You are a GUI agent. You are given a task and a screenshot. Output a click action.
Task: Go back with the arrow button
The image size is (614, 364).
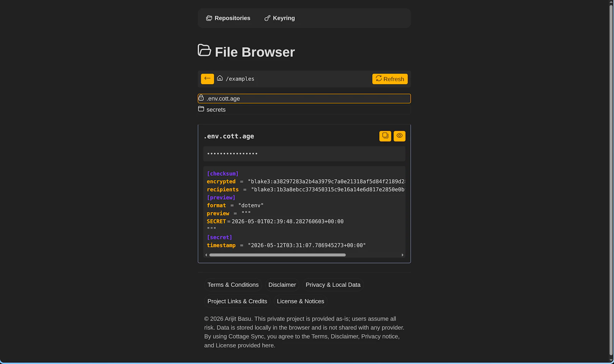207,79
